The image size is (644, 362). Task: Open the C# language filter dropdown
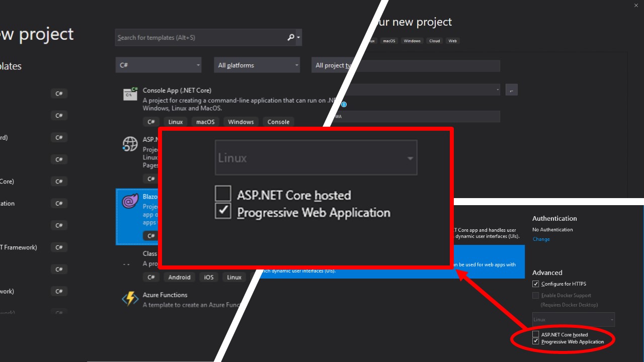click(158, 65)
